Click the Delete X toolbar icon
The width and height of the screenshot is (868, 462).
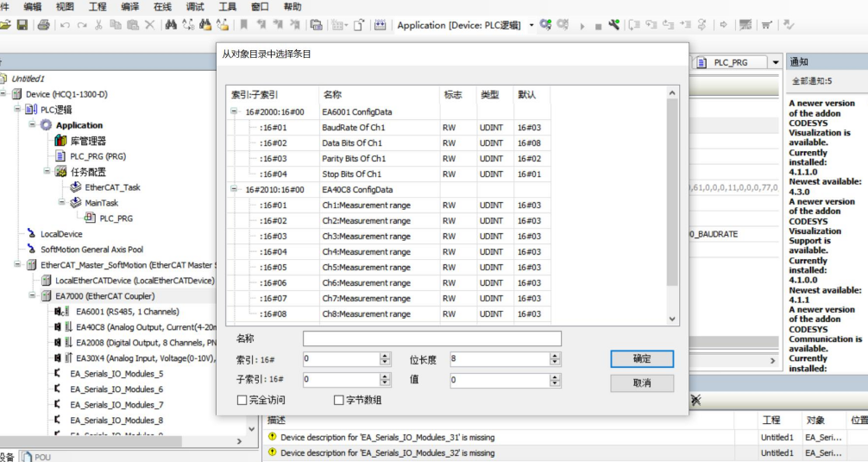149,25
